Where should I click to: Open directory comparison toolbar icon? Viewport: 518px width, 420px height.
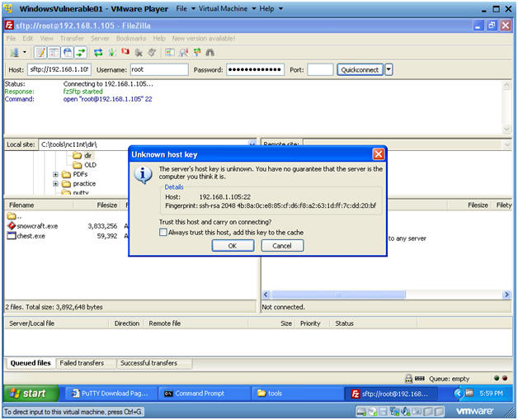[x=170, y=53]
